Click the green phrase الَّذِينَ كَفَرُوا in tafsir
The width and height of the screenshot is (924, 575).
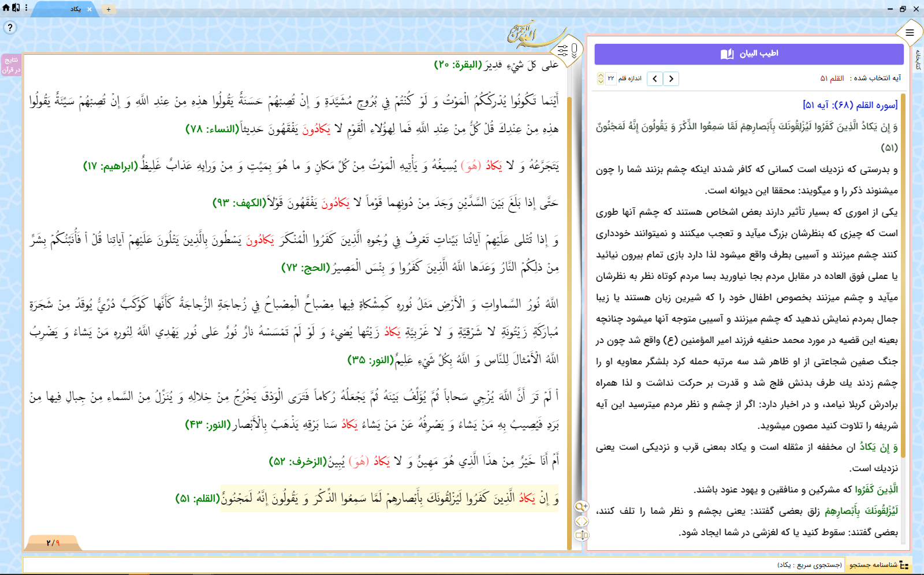coord(877,490)
